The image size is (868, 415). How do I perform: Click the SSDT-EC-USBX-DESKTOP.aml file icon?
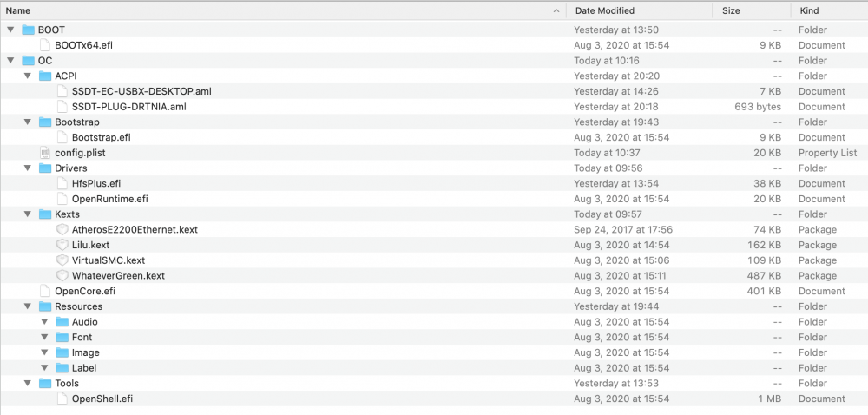pos(62,91)
